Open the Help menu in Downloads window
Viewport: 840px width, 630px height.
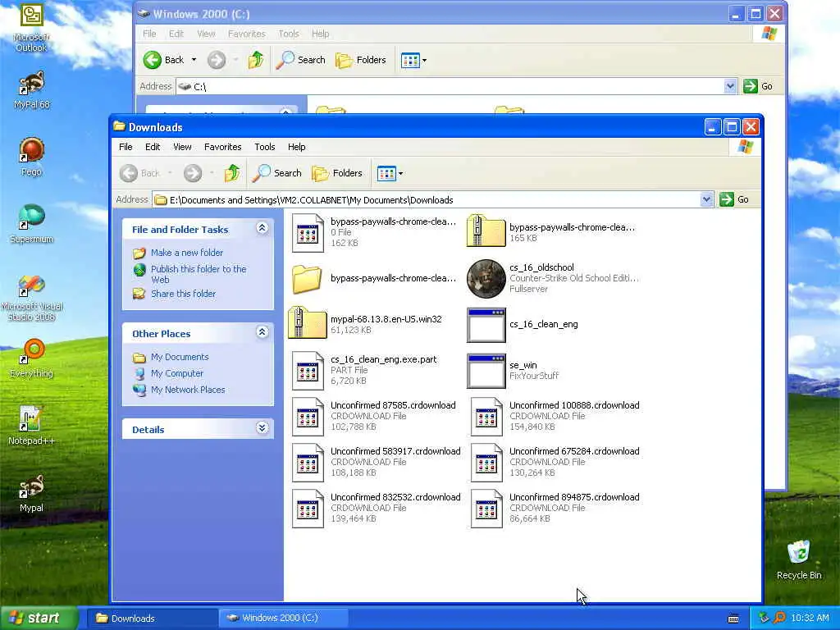296,147
